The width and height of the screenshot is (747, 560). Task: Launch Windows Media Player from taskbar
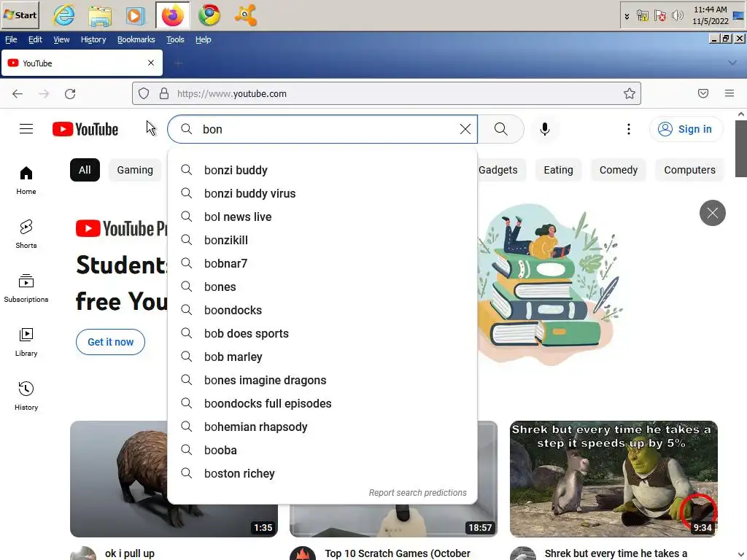(135, 15)
